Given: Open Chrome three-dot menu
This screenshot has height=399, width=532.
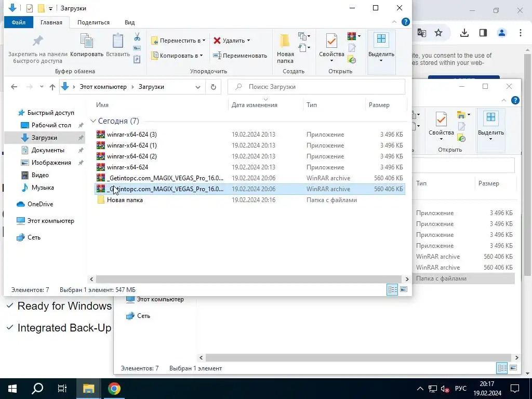Looking at the screenshot, I should click(521, 33).
